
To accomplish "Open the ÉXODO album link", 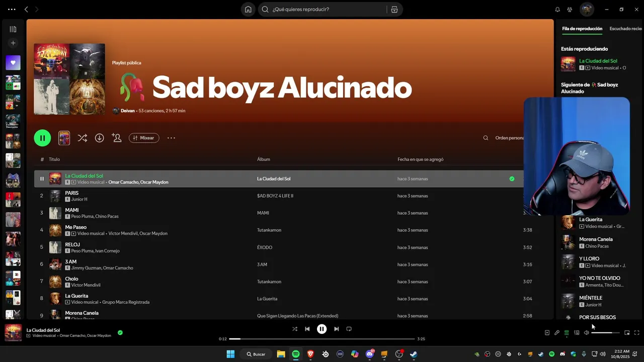I will point(265,247).
